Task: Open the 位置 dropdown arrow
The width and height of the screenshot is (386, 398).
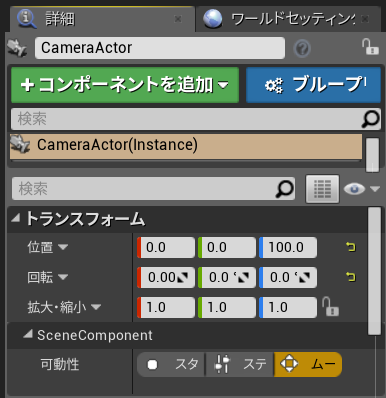Action: click(63, 247)
